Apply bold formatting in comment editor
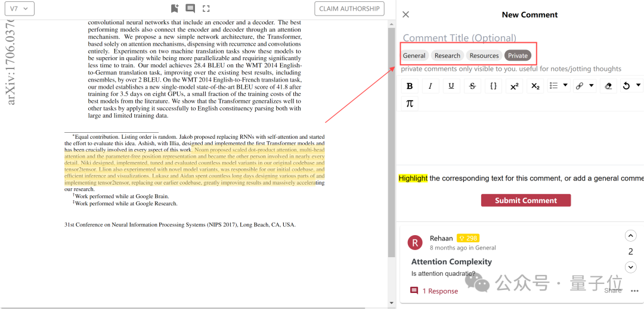 click(x=410, y=86)
